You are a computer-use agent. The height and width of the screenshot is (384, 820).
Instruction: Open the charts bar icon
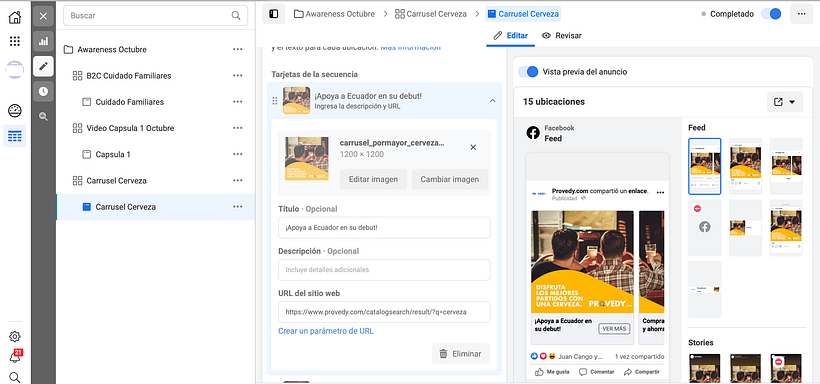[43, 41]
